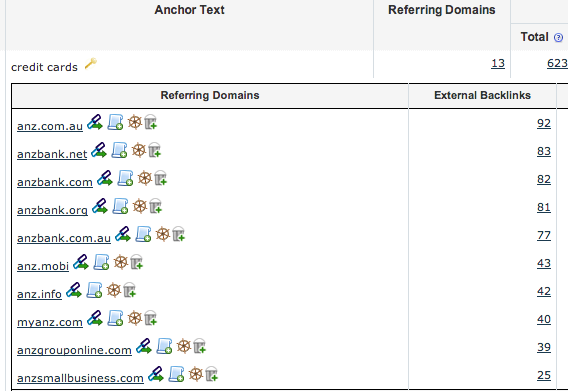568x391 pixels.
Task: Open the 82 backlinks count
Action: pyautogui.click(x=544, y=179)
